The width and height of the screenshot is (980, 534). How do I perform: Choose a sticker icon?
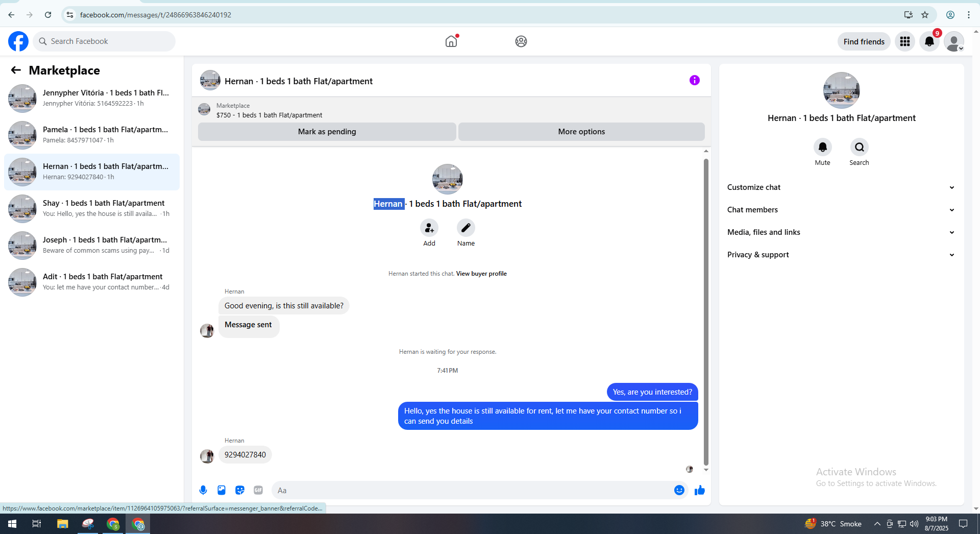pyautogui.click(x=240, y=490)
